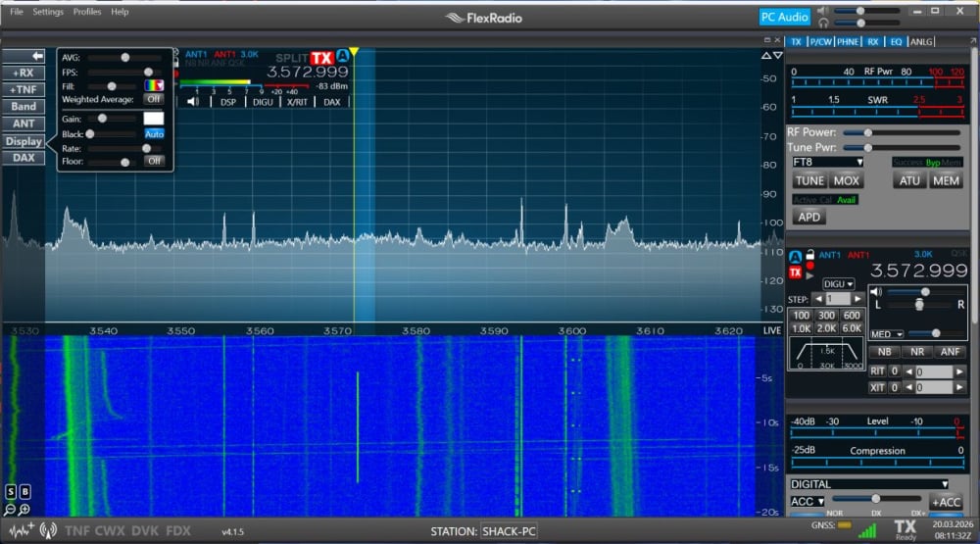Click the APD button
The width and height of the screenshot is (980, 544).
tap(809, 217)
